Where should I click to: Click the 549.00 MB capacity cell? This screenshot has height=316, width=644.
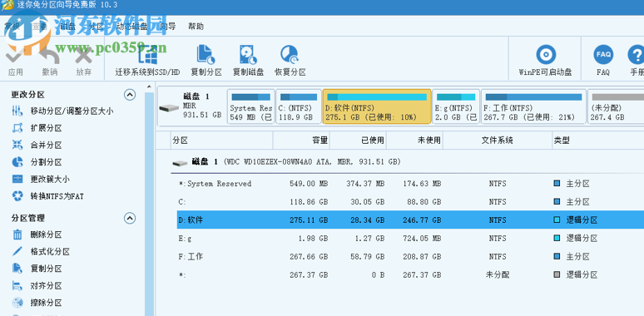pyautogui.click(x=309, y=184)
